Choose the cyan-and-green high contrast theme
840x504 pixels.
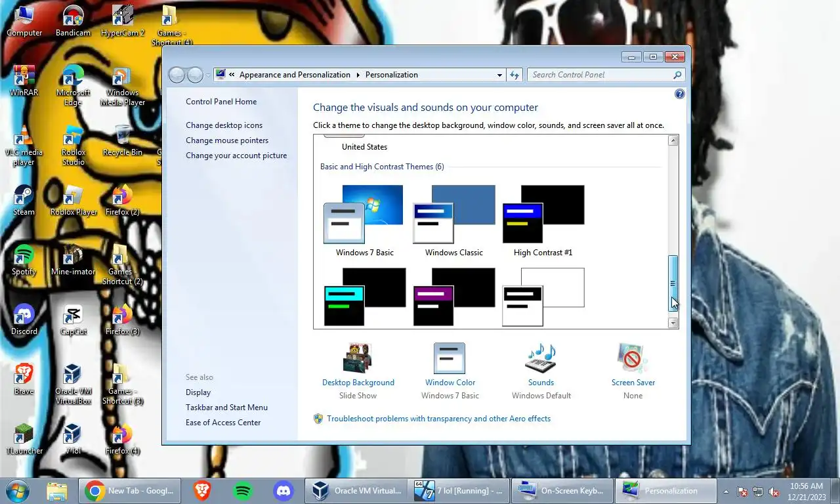[x=365, y=297]
